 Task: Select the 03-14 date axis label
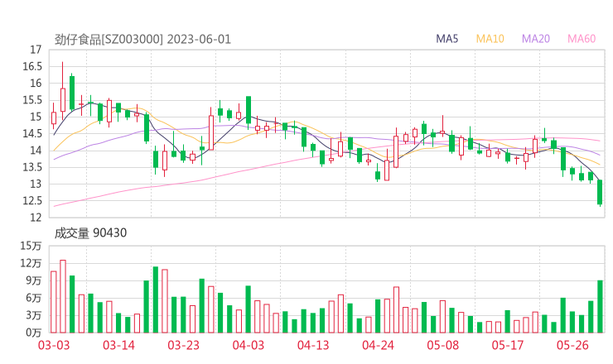pyautogui.click(x=118, y=345)
